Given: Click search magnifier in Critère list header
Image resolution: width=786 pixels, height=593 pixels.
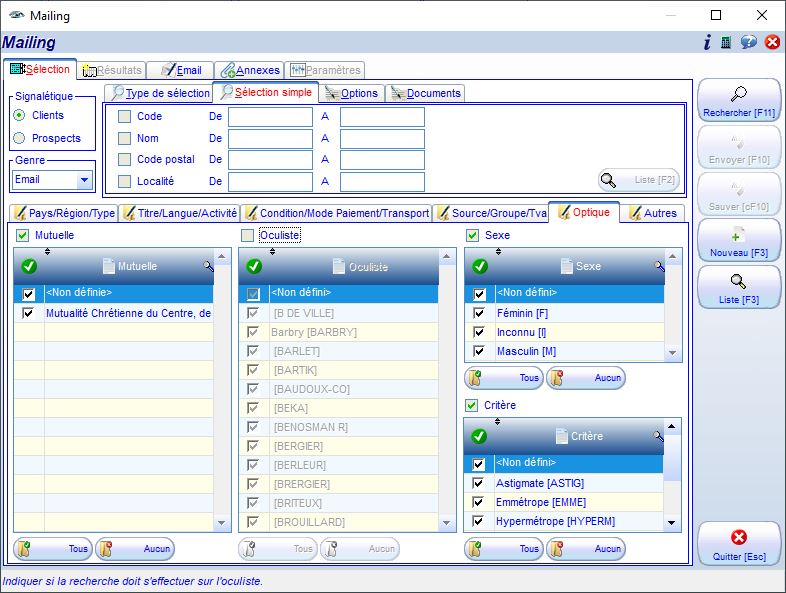Looking at the screenshot, I should (658, 436).
